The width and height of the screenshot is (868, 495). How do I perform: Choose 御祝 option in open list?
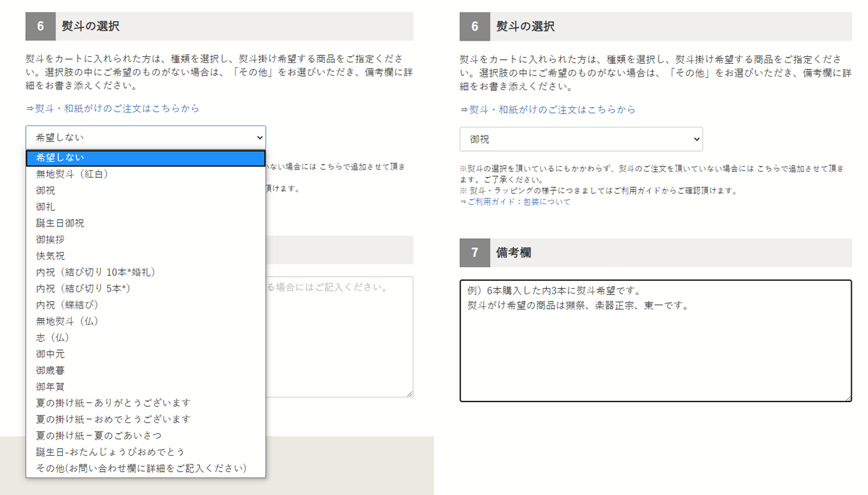click(46, 191)
